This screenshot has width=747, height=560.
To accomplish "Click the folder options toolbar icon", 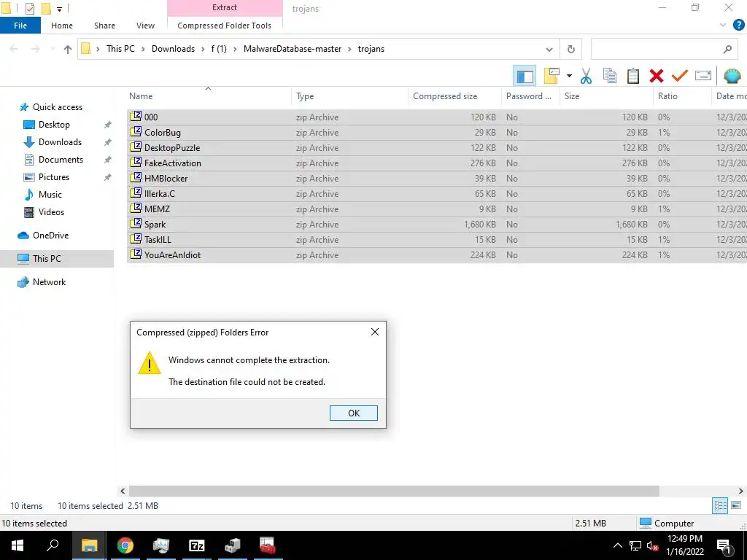I will [x=551, y=76].
